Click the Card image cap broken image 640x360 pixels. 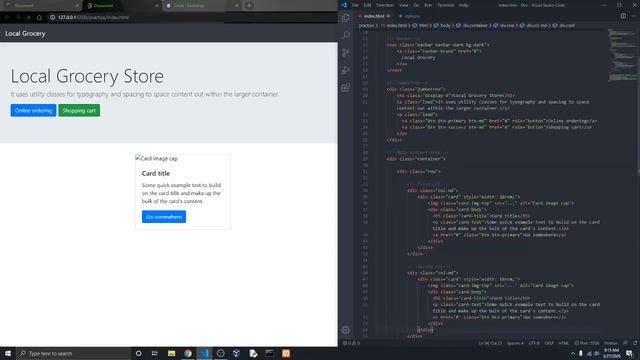tap(157, 158)
